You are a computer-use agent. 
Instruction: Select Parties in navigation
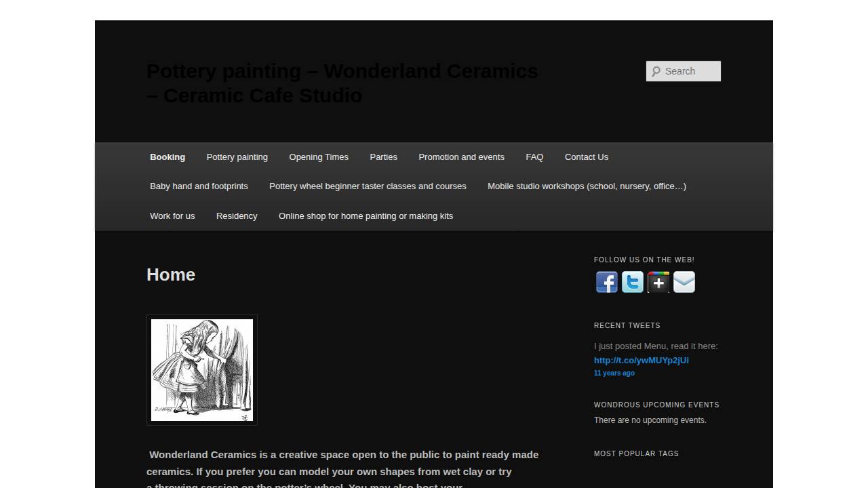(x=383, y=157)
